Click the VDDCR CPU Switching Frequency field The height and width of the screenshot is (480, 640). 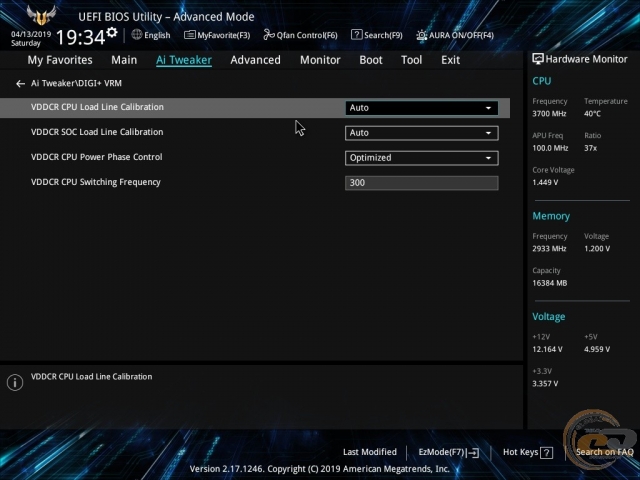pos(421,183)
